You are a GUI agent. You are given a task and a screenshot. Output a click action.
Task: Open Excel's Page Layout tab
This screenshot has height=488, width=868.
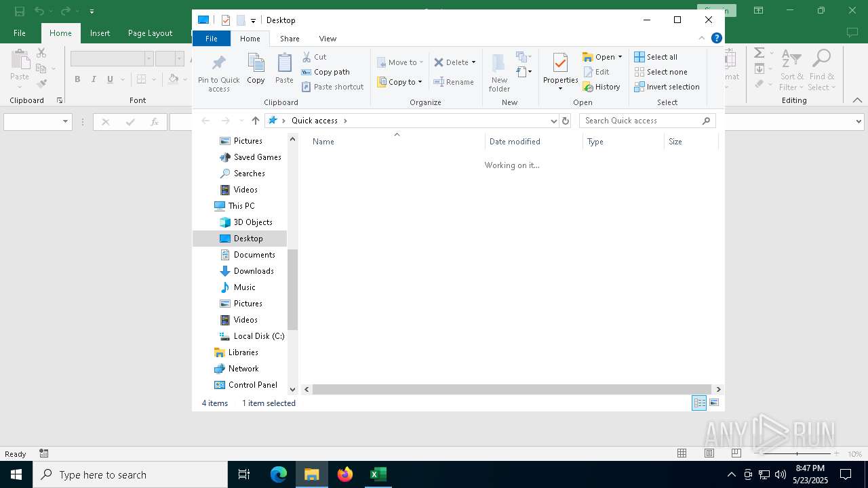(150, 33)
